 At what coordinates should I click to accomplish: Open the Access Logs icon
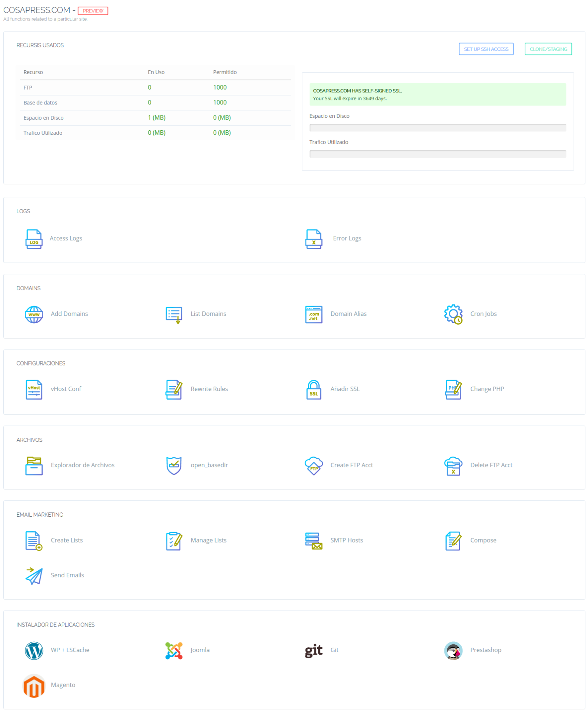(x=34, y=239)
